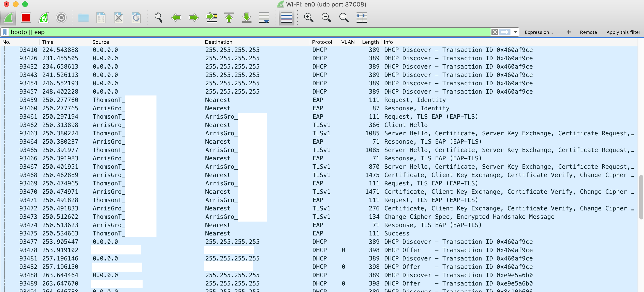The image size is (644, 292).
Task: Zoom out on packet text
Action: [326, 18]
